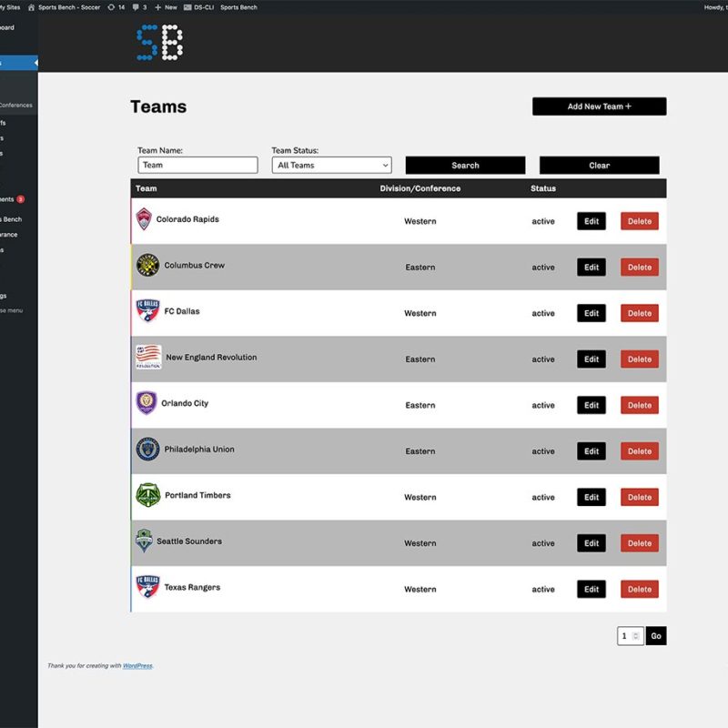The width and height of the screenshot is (728, 728).
Task: Click the Colorado Rapids team name
Action: (x=187, y=219)
